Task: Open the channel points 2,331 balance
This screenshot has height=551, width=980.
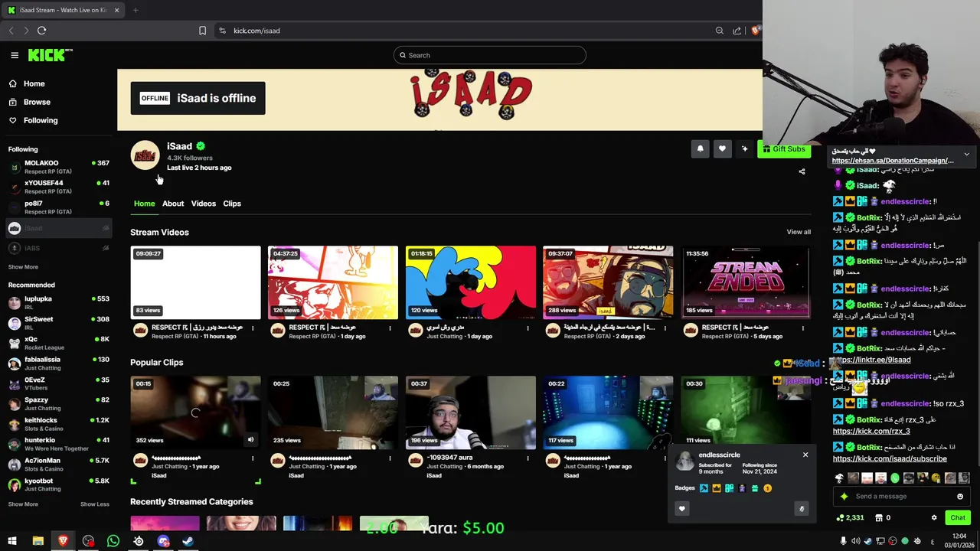Action: tap(850, 518)
